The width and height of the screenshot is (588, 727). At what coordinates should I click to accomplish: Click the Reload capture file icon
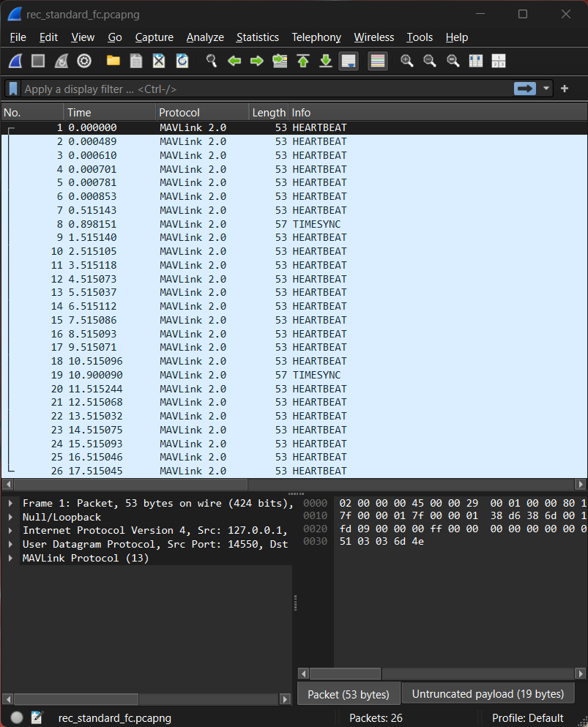click(x=182, y=61)
